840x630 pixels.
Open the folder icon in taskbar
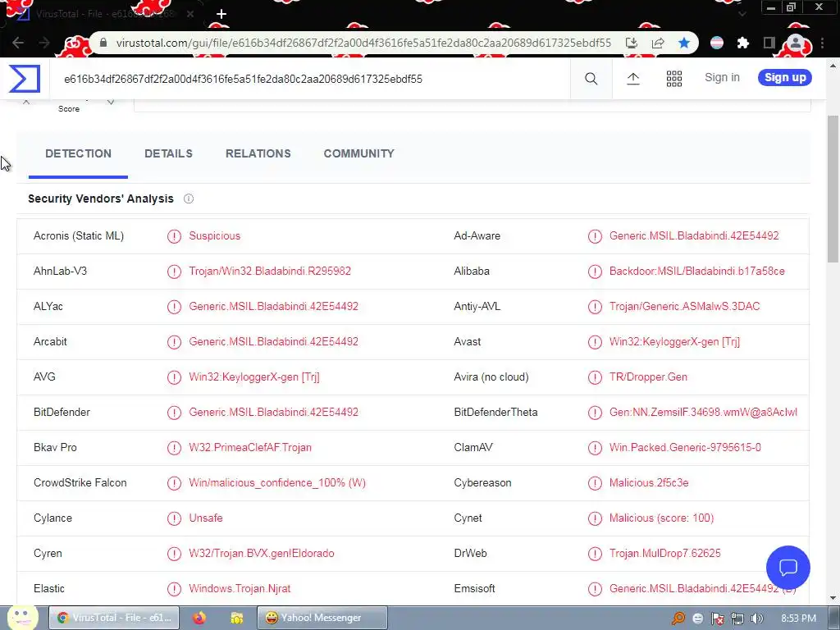click(237, 618)
